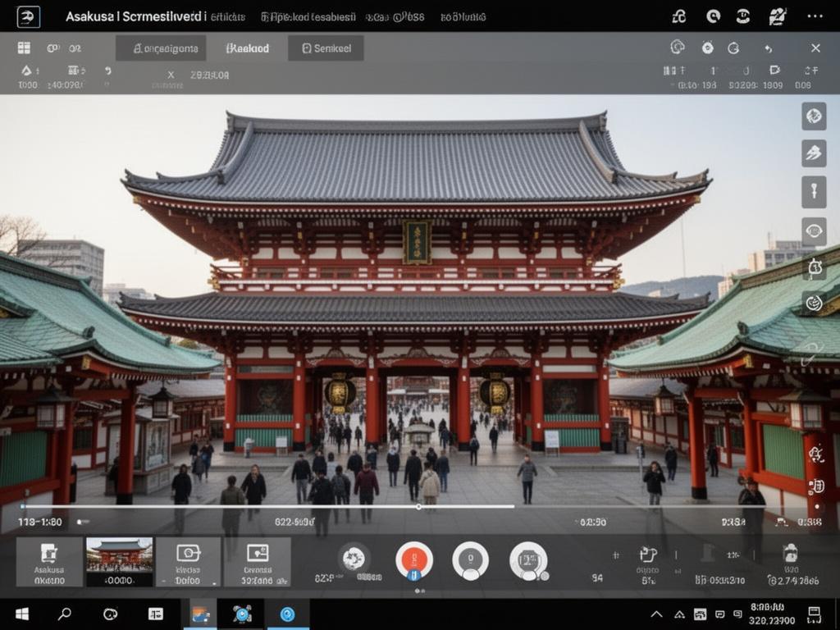The width and height of the screenshot is (840, 630).
Task: Expand the thumbnail options chevron below second clip
Action: pyautogui.click(x=162, y=582)
